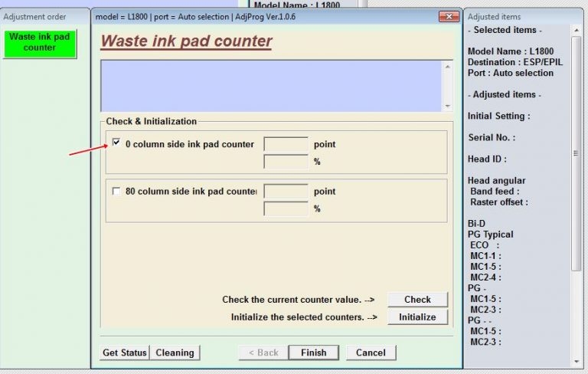Click the 0 column counter percent field
The width and height of the screenshot is (588, 374).
[286, 162]
